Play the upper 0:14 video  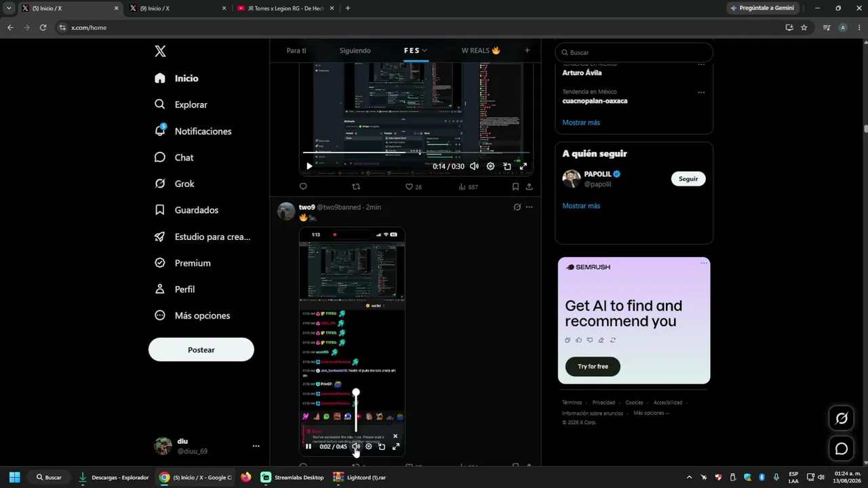pos(309,166)
